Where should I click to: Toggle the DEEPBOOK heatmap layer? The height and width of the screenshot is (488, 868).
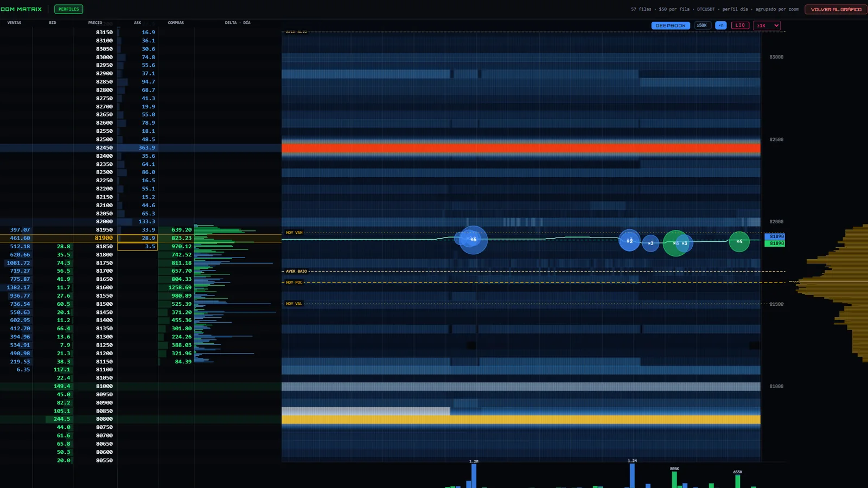click(671, 25)
